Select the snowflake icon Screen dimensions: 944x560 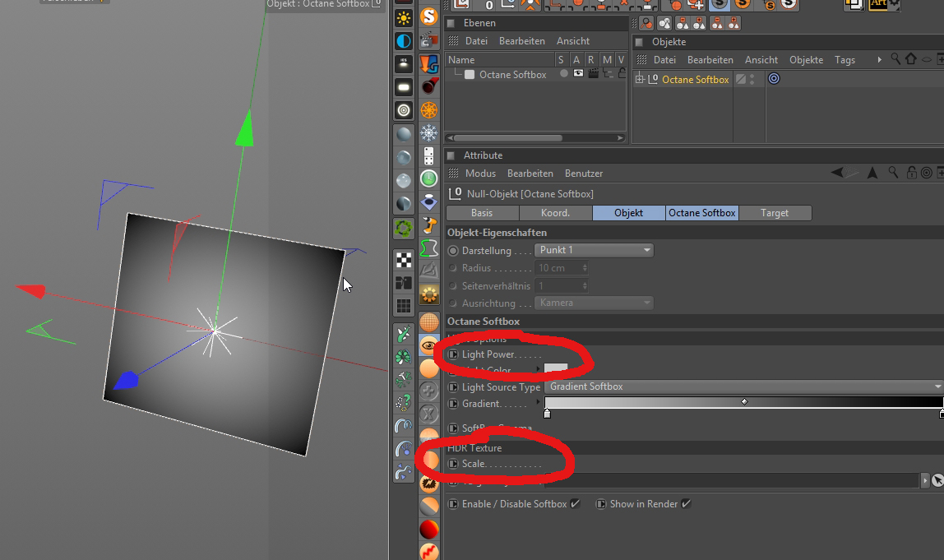[428, 132]
